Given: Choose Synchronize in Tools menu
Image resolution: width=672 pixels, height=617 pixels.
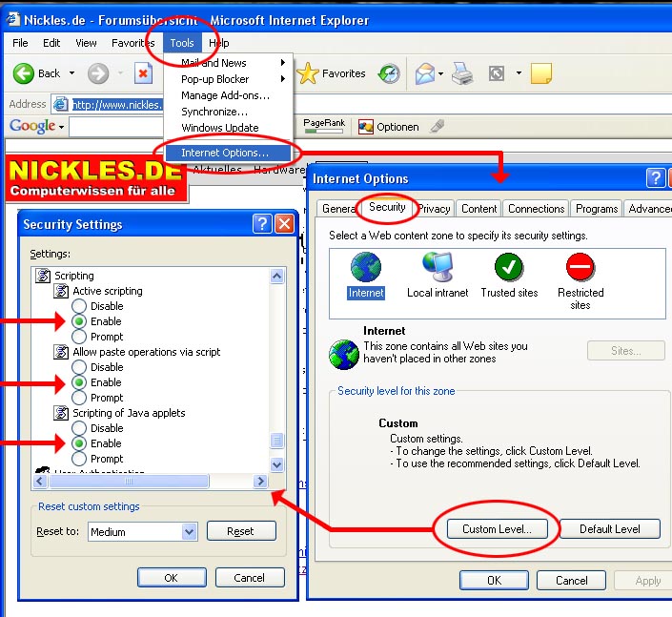Looking at the screenshot, I should [228, 112].
